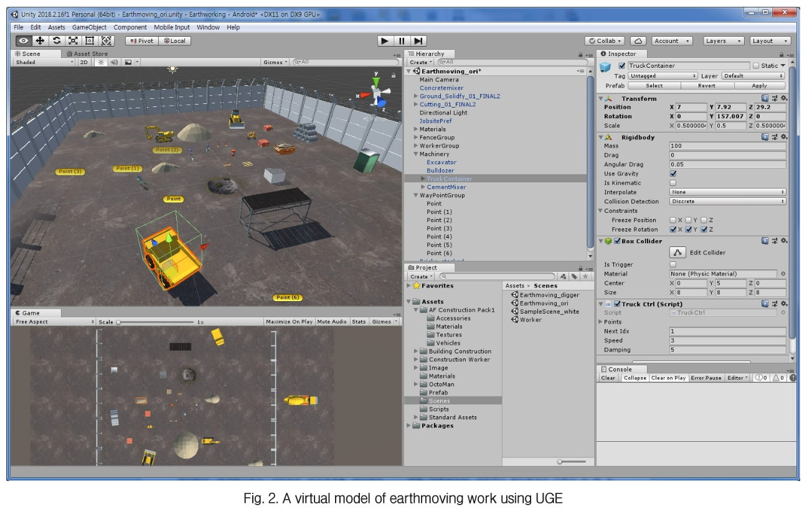The height and width of the screenshot is (509, 812).
Task: Open Transform component help icon
Action: (765, 98)
